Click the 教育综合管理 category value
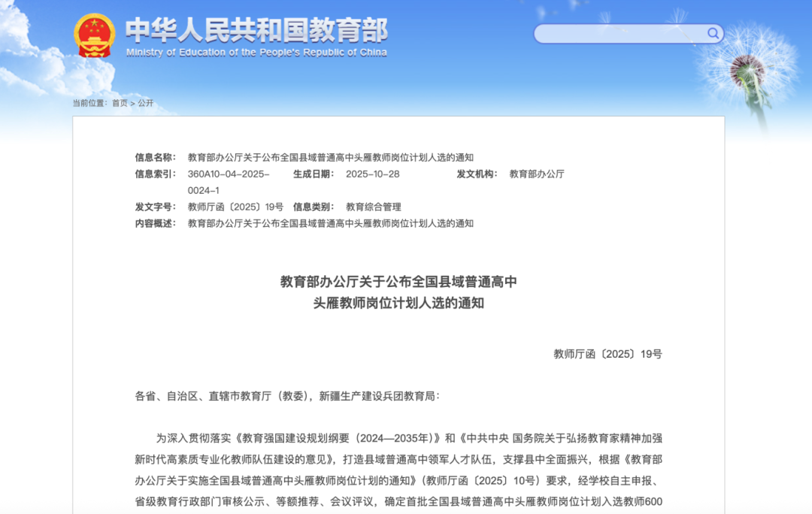Image resolution: width=812 pixels, height=514 pixels. [373, 207]
